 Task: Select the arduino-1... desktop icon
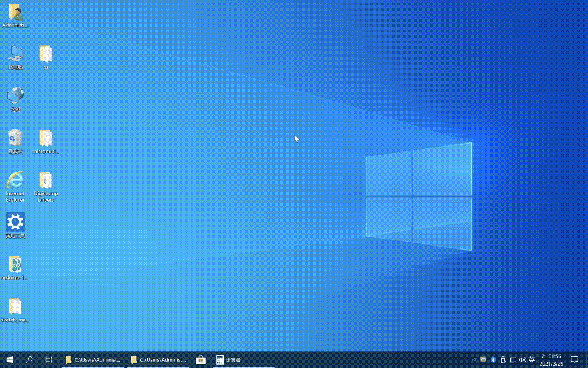pos(15,268)
